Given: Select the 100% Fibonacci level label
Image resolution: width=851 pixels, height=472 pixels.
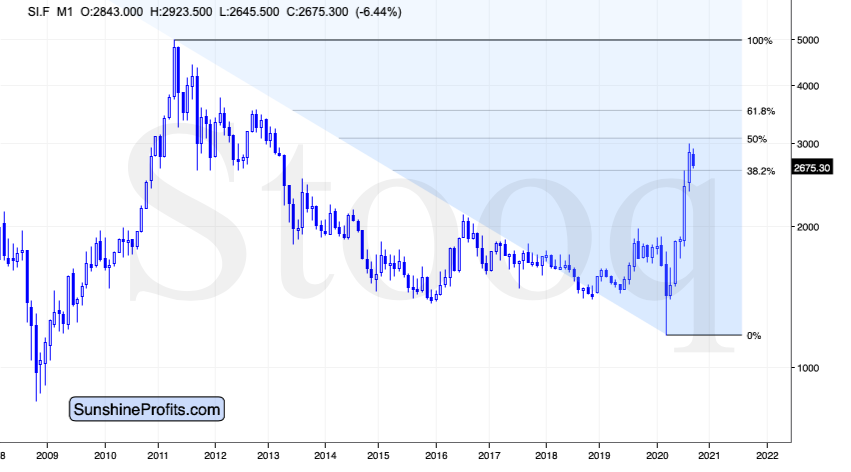Looking at the screenshot, I should [x=759, y=41].
